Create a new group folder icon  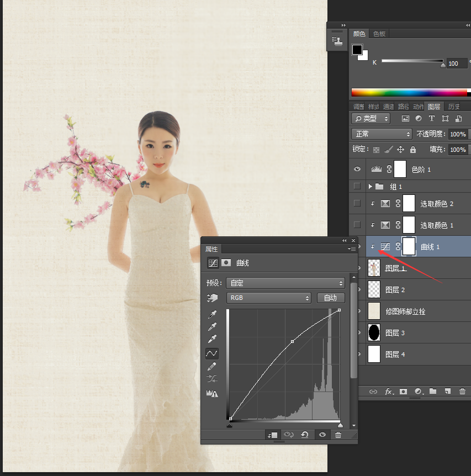(433, 391)
